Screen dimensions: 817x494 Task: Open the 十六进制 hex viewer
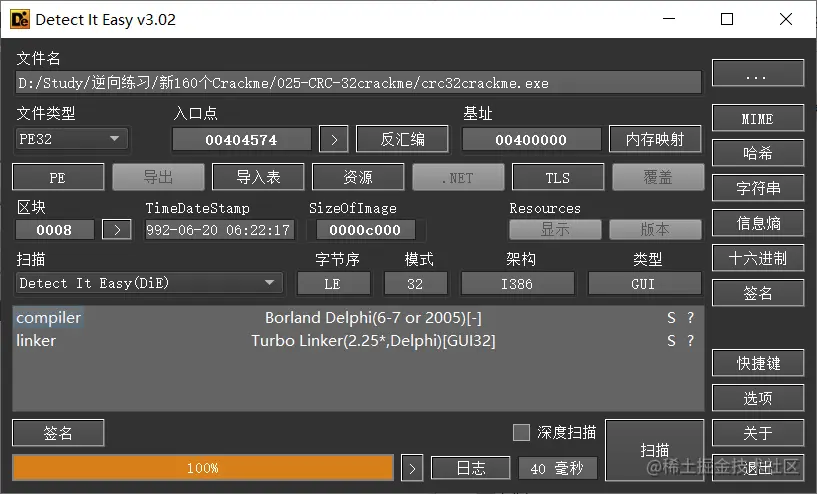(x=758, y=258)
